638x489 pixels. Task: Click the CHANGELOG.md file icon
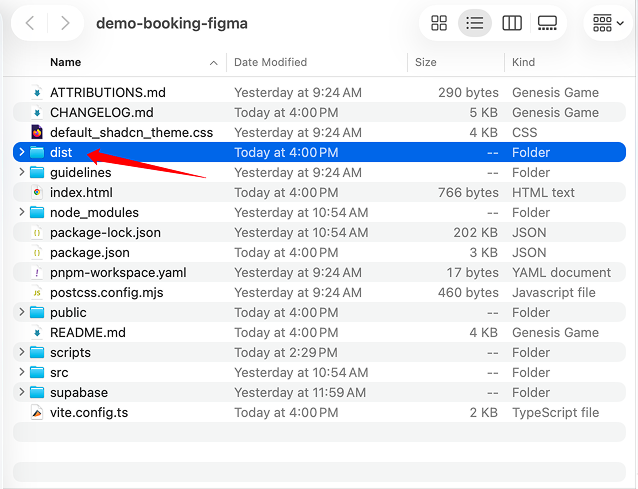click(37, 112)
